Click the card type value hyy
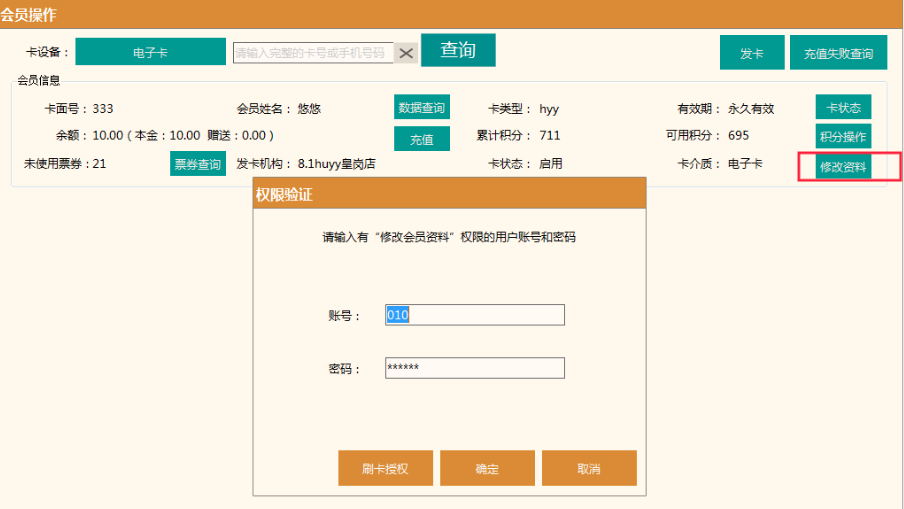 [x=549, y=109]
